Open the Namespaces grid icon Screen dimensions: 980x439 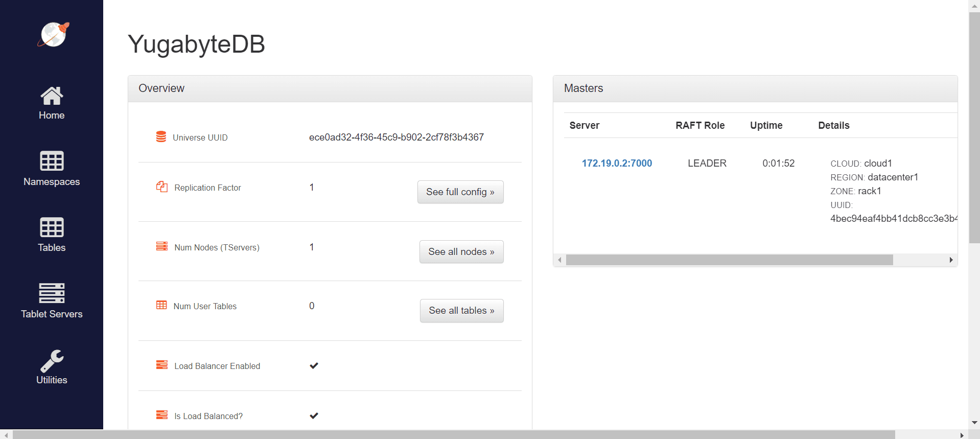(x=52, y=161)
